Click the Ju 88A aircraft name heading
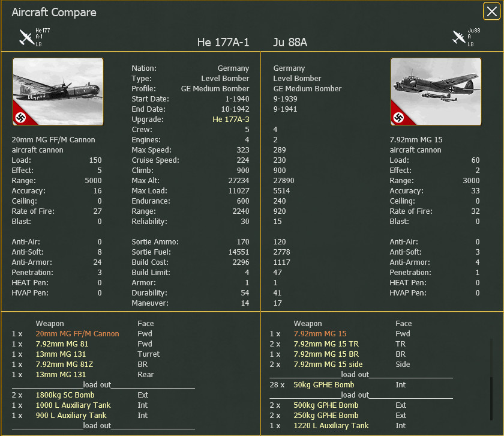The width and height of the screenshot is (504, 436). pyautogui.click(x=290, y=42)
